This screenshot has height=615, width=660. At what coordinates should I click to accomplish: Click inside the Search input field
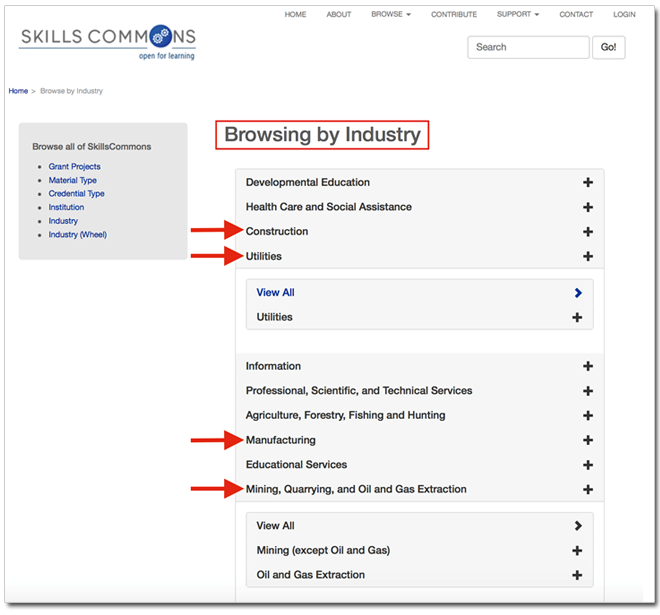pyautogui.click(x=528, y=47)
